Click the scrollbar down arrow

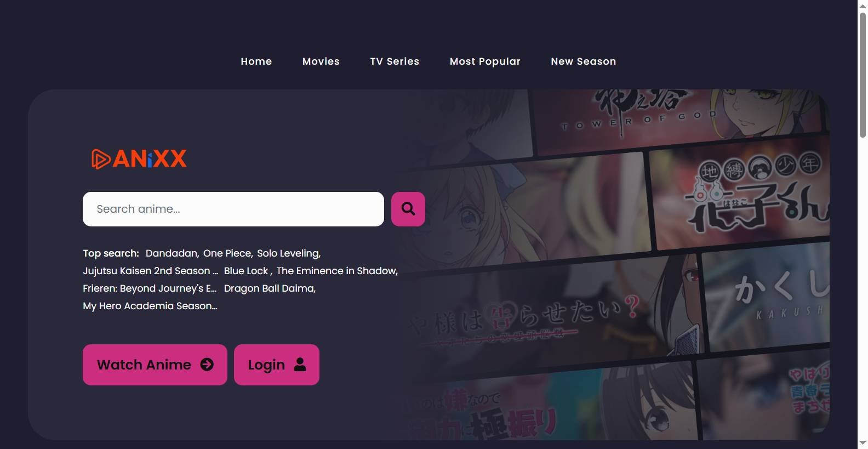(863, 443)
